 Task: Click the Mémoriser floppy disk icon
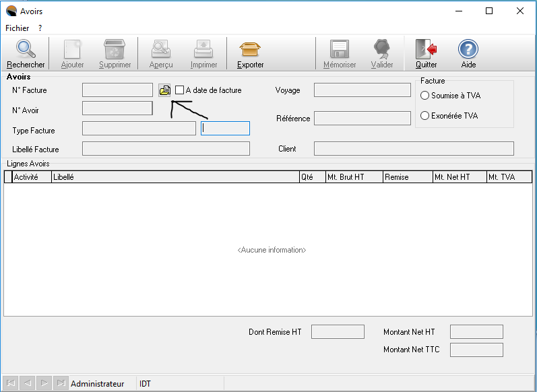339,50
